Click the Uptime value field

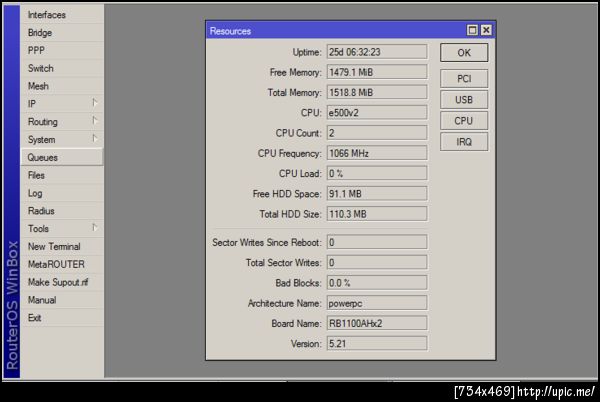tap(377, 52)
